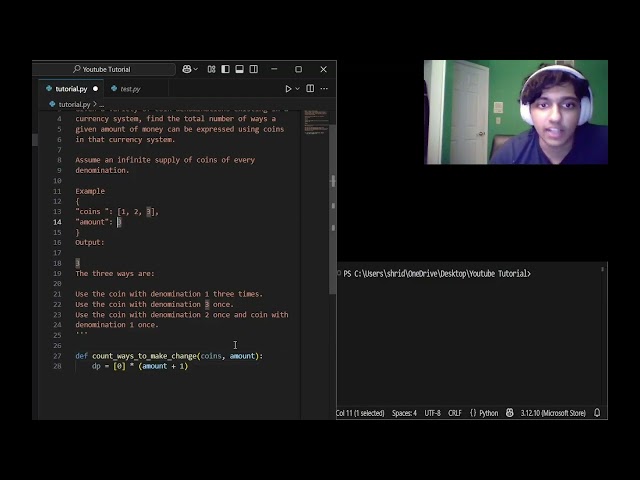640x480 pixels.
Task: Open the notifications bell
Action: point(597,413)
